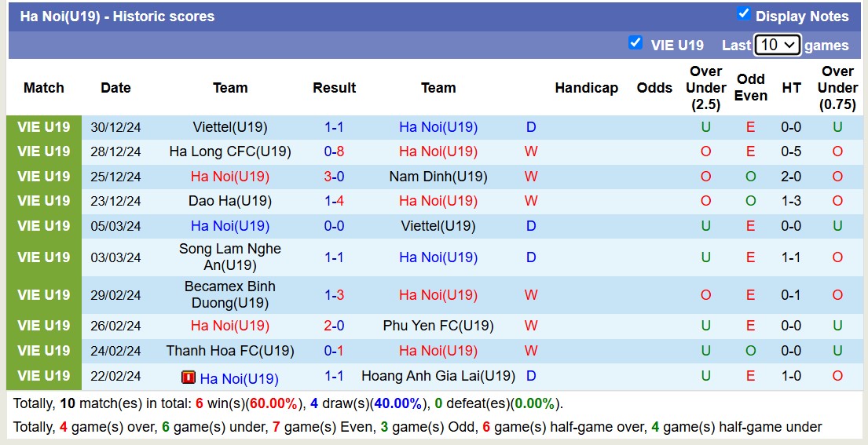Screen dimensions: 868x445
Task: Click the 1-1 result on 30/12/24
Action: 335,127
